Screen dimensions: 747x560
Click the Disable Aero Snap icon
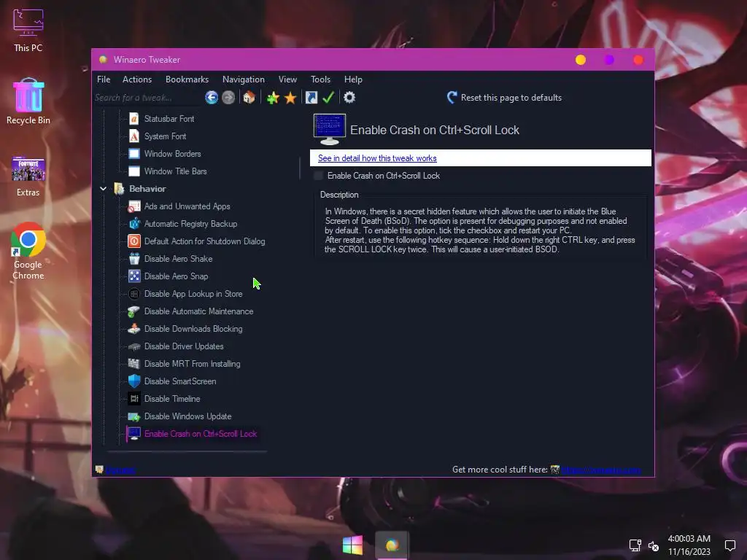pyautogui.click(x=134, y=276)
